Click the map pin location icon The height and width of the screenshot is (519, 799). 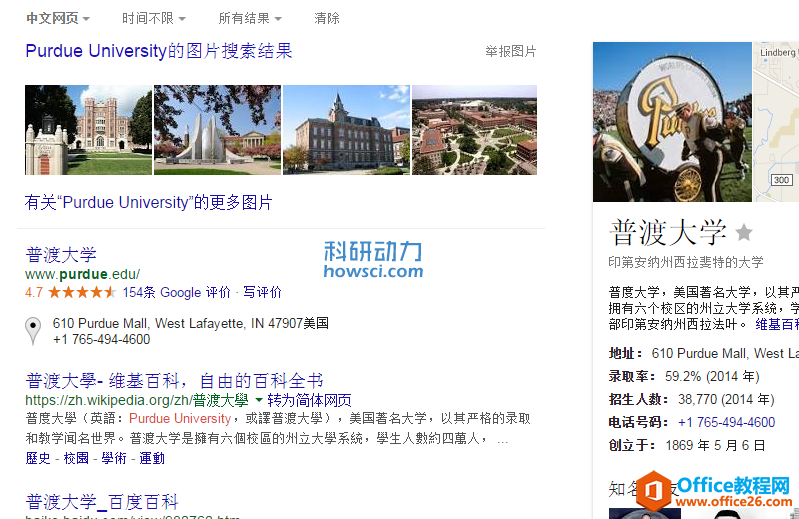[x=33, y=331]
